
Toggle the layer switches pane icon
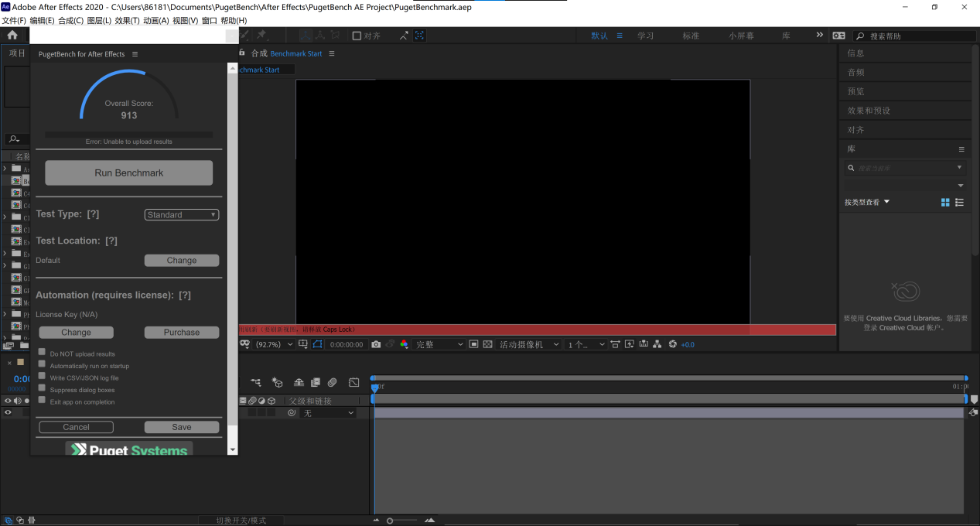point(8,520)
